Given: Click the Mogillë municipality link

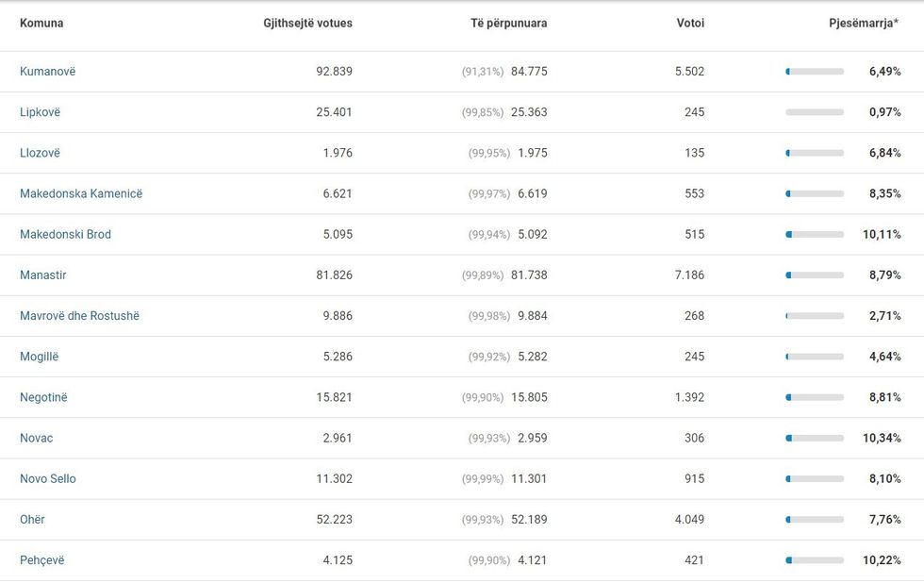Looking at the screenshot, I should coord(39,357).
